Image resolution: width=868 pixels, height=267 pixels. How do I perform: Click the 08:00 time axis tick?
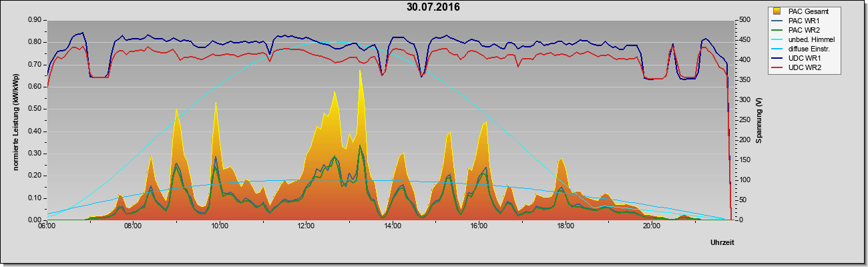point(133,226)
